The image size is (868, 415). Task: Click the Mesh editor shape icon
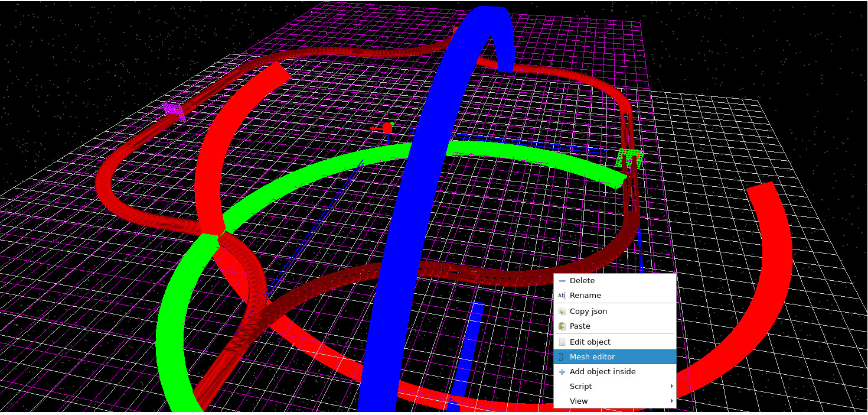562,356
